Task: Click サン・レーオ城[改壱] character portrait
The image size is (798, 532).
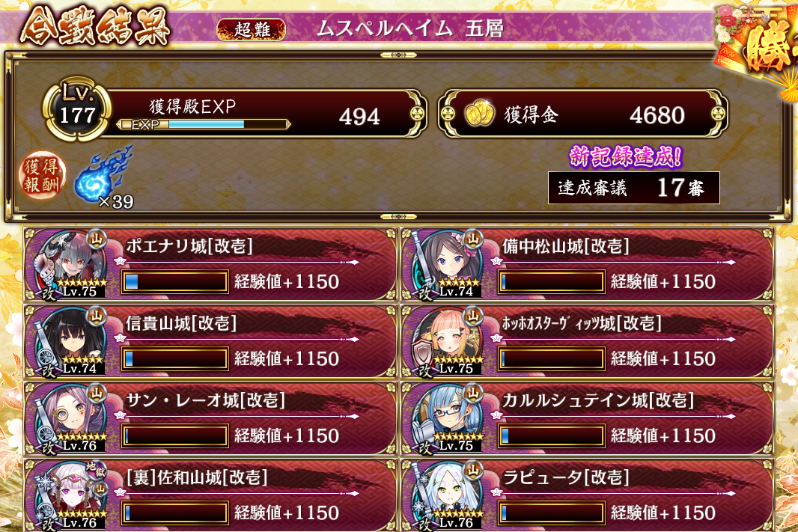Action: tap(70, 418)
